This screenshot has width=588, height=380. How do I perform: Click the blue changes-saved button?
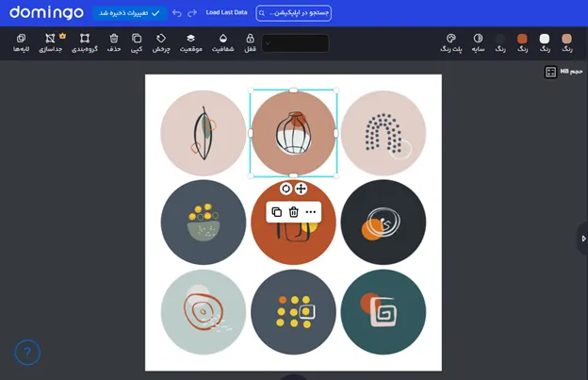point(129,13)
